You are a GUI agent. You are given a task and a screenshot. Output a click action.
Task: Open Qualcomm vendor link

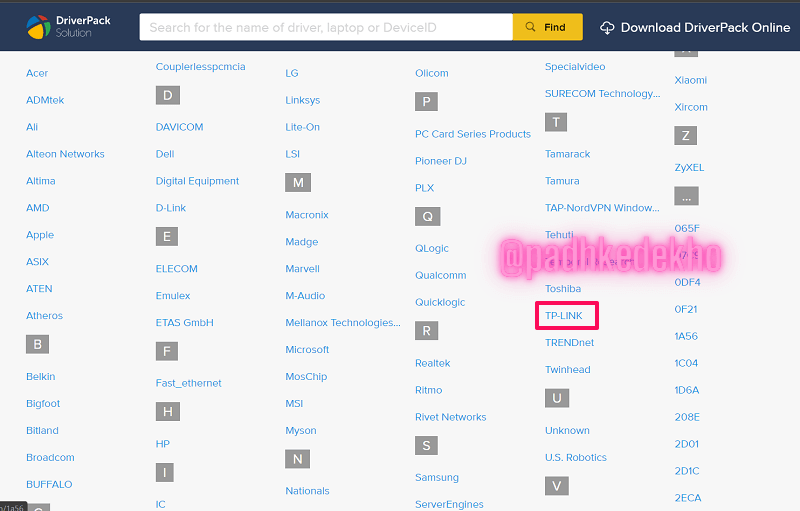click(x=441, y=275)
